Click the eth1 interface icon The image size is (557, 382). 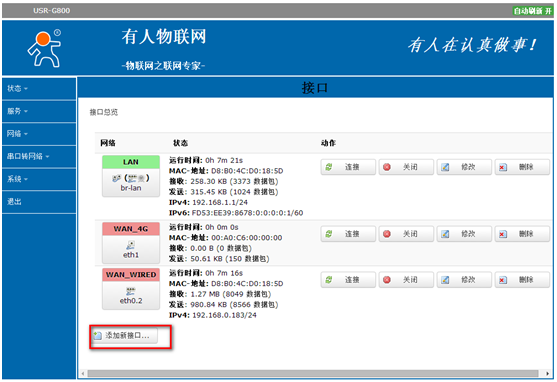point(131,245)
